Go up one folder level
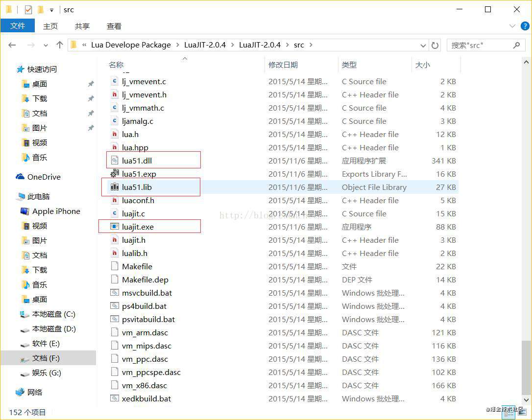 pos(60,45)
